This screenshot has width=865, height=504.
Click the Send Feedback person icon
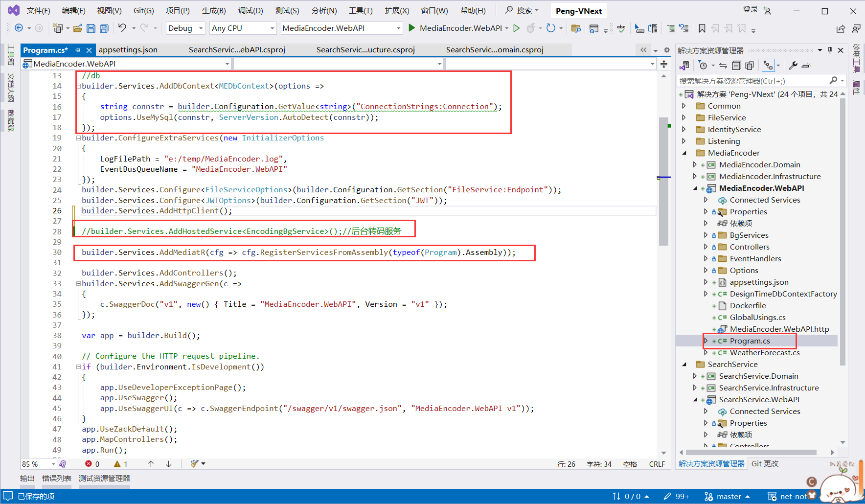coord(856,28)
